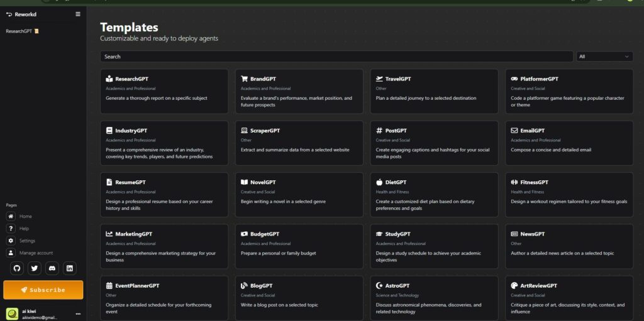
Task: Expand the All category filter dropdown
Action: click(x=604, y=57)
